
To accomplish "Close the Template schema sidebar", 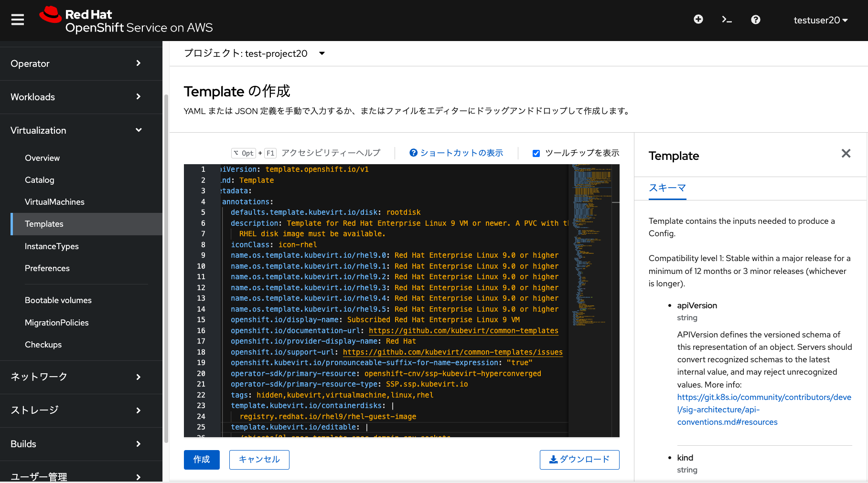I will tap(846, 153).
